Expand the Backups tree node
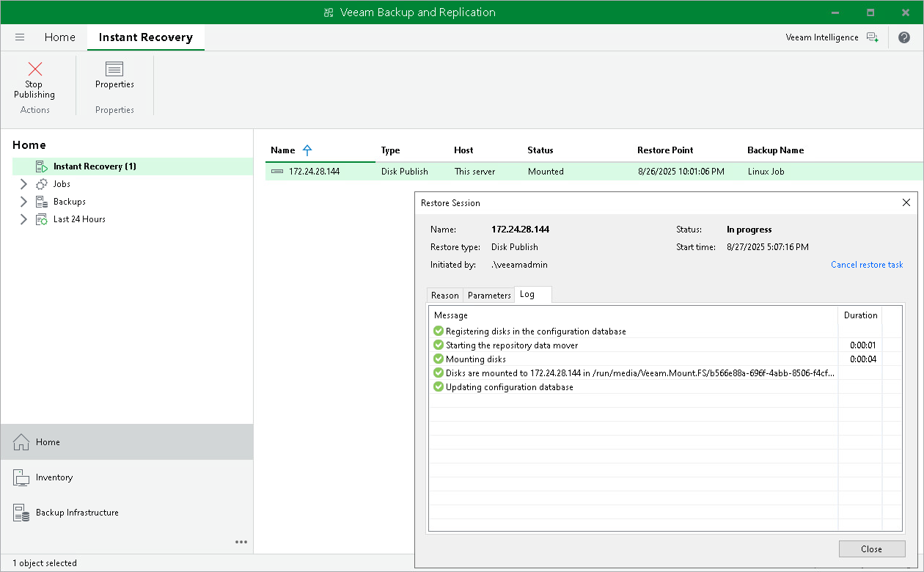The width and height of the screenshot is (924, 572). tap(23, 202)
